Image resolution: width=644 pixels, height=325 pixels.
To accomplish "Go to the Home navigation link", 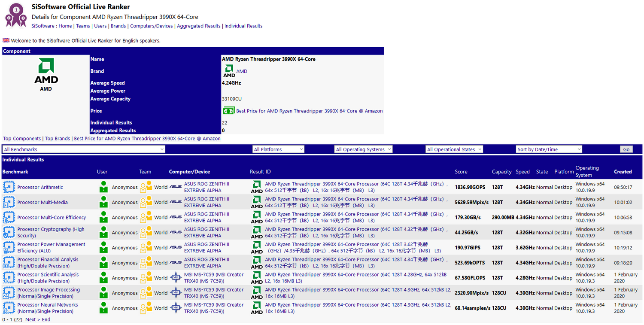I will (x=65, y=26).
